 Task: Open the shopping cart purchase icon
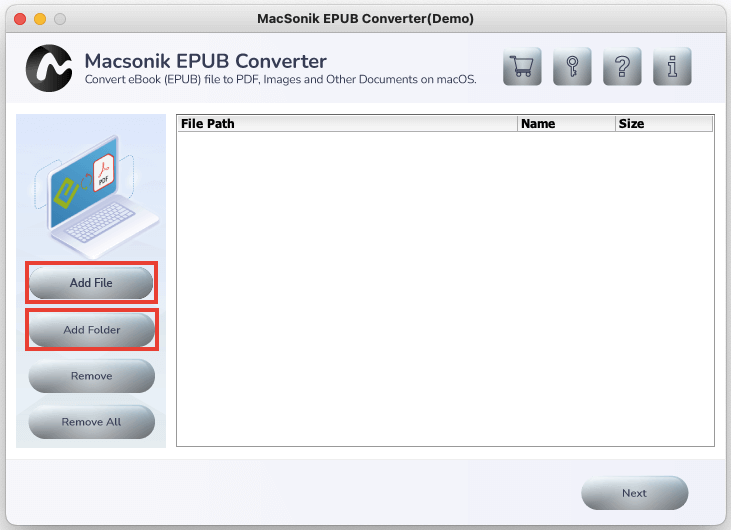coord(522,66)
